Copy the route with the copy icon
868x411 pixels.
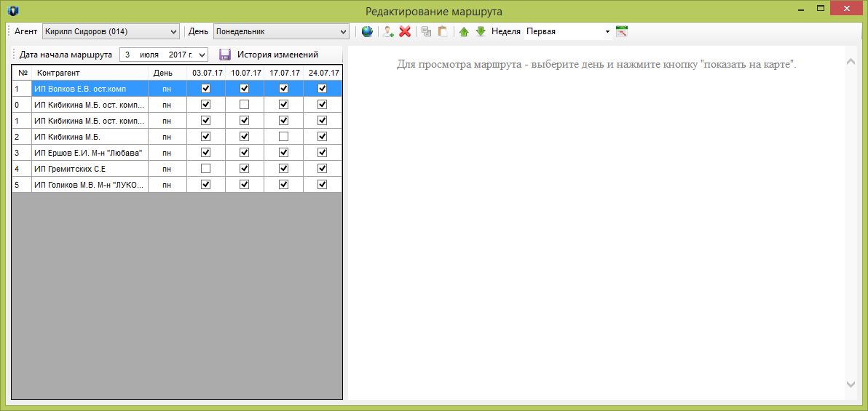click(x=426, y=31)
